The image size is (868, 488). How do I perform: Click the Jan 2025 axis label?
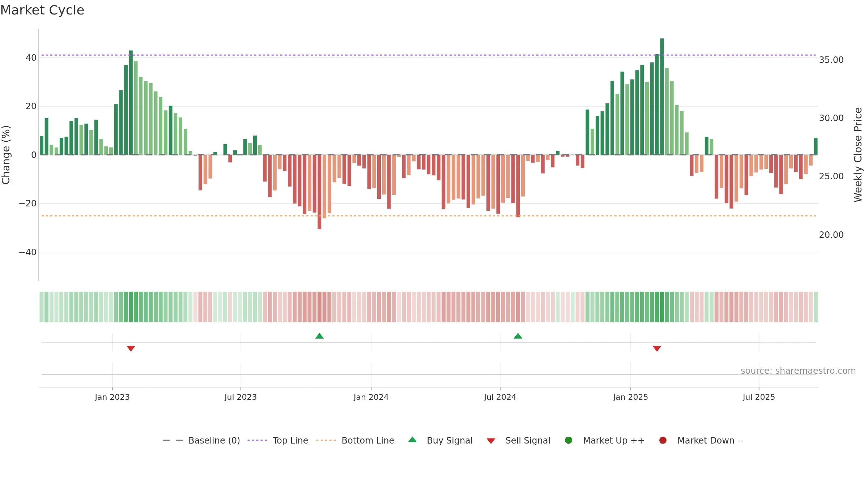coord(630,397)
